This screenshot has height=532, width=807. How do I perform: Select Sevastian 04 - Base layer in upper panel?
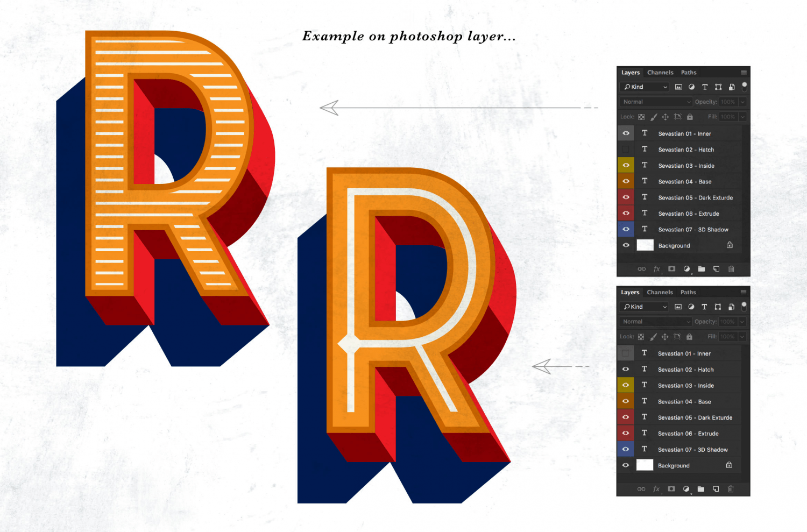point(684,182)
